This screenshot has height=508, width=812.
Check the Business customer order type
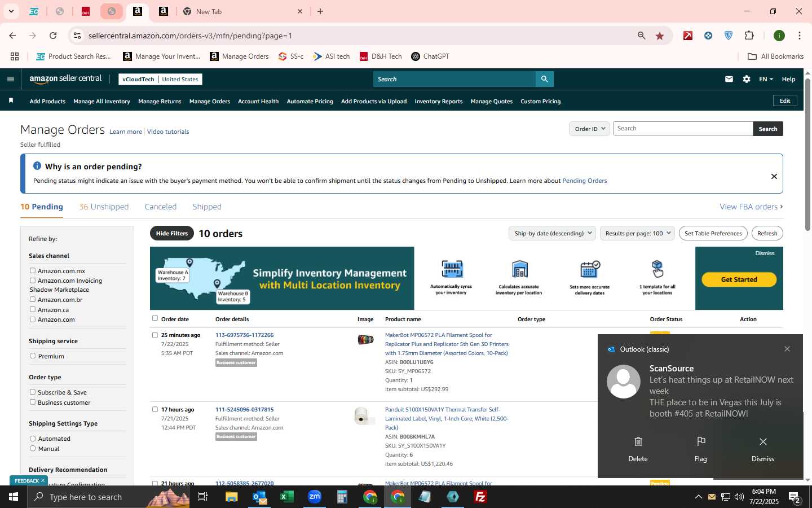point(33,402)
